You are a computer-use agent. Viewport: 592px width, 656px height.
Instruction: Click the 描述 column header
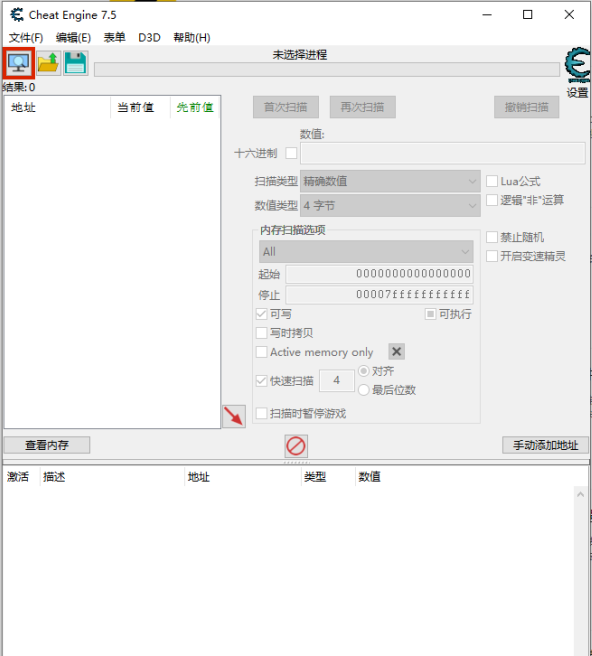point(112,477)
